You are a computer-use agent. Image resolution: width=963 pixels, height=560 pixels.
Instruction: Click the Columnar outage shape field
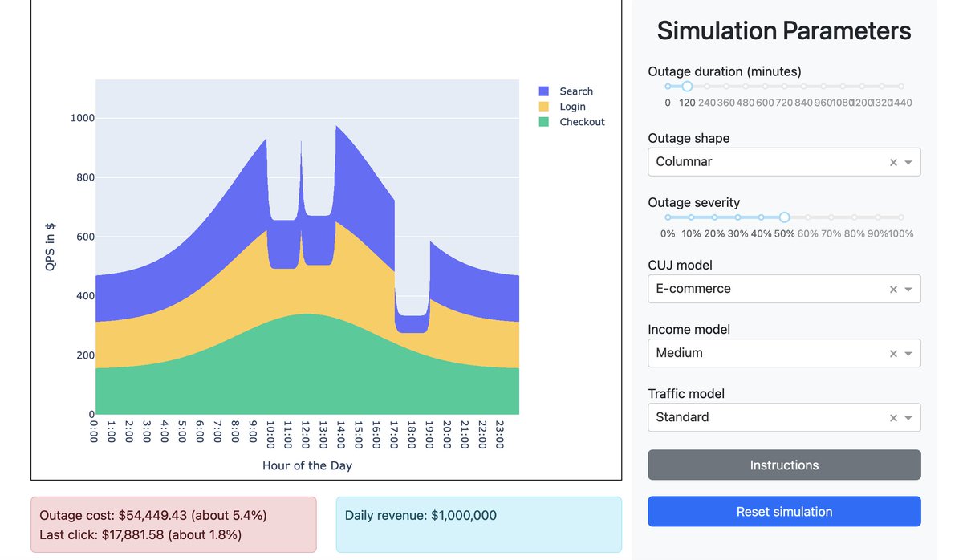784,162
